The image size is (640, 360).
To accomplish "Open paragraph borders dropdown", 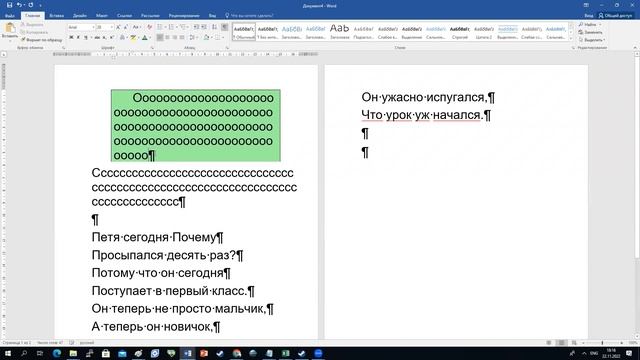I will (x=223, y=37).
